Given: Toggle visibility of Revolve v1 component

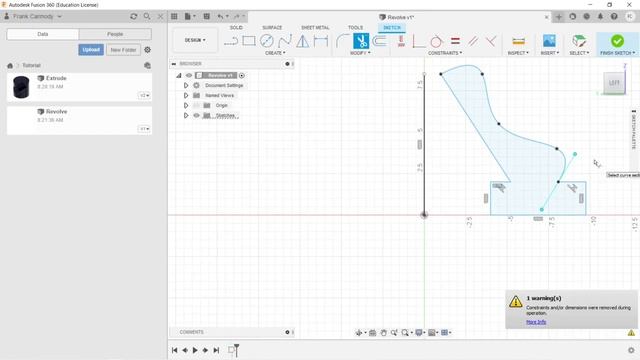Looking at the screenshot, I should click(x=189, y=75).
